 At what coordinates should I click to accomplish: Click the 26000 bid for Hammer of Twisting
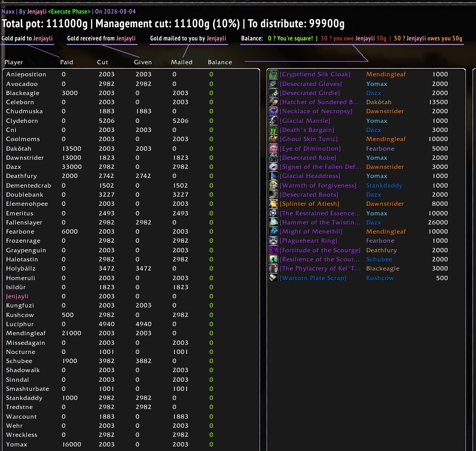438,222
